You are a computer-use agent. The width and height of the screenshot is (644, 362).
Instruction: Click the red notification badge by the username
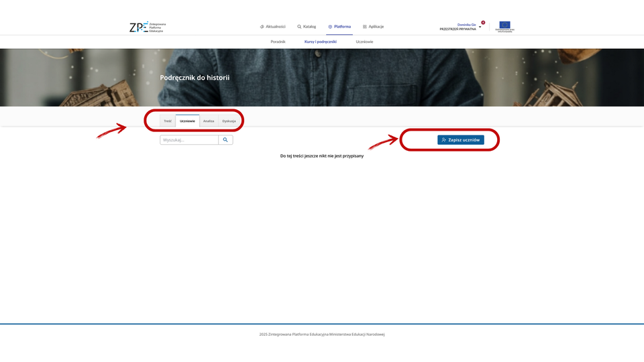(483, 23)
